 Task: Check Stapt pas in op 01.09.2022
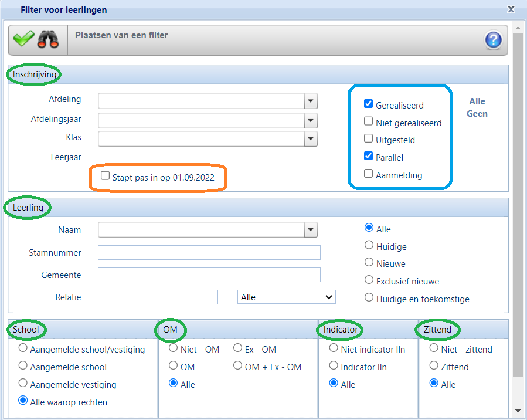[105, 175]
